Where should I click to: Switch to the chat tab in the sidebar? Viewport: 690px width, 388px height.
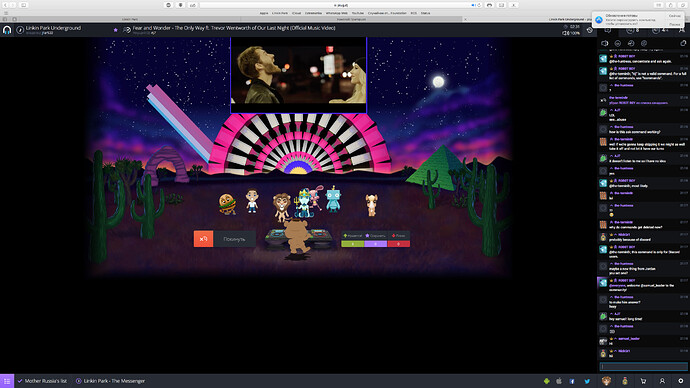point(608,30)
